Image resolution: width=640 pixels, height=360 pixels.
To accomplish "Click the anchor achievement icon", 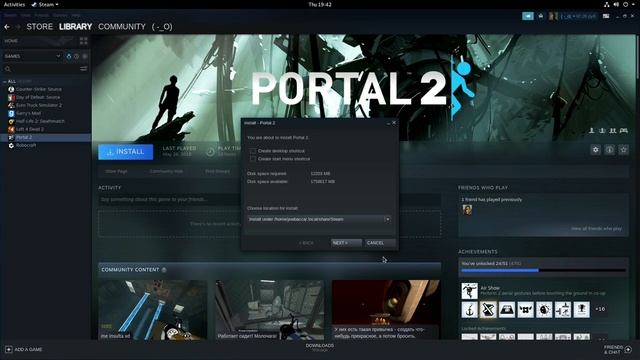I will tap(469, 310).
